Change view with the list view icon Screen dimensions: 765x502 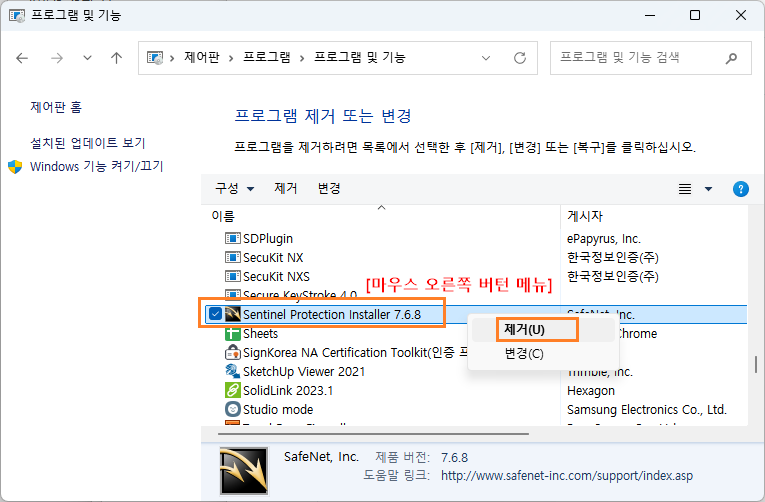coord(685,189)
